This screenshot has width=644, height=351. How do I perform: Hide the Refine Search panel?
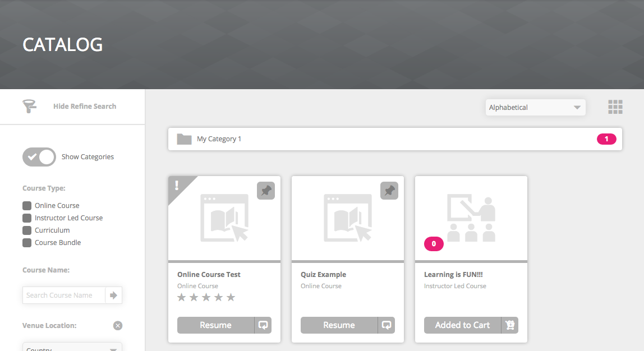tap(85, 107)
